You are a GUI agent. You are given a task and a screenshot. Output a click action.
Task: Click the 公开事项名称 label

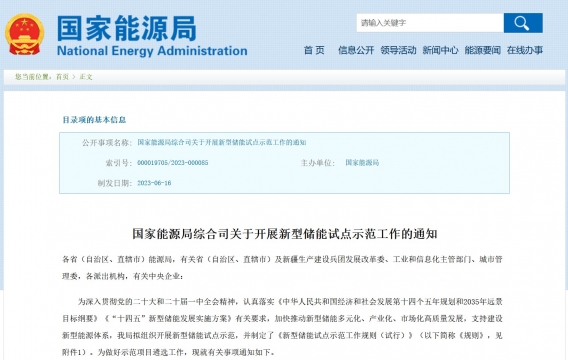click(107, 142)
